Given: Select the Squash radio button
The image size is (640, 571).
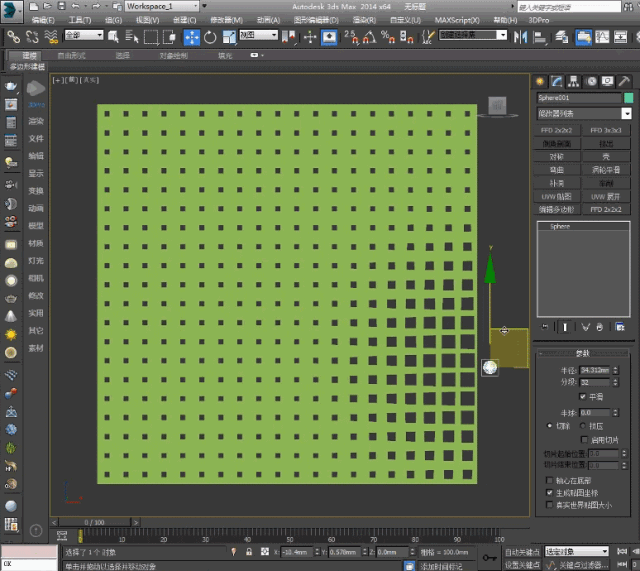Looking at the screenshot, I should click(583, 426).
